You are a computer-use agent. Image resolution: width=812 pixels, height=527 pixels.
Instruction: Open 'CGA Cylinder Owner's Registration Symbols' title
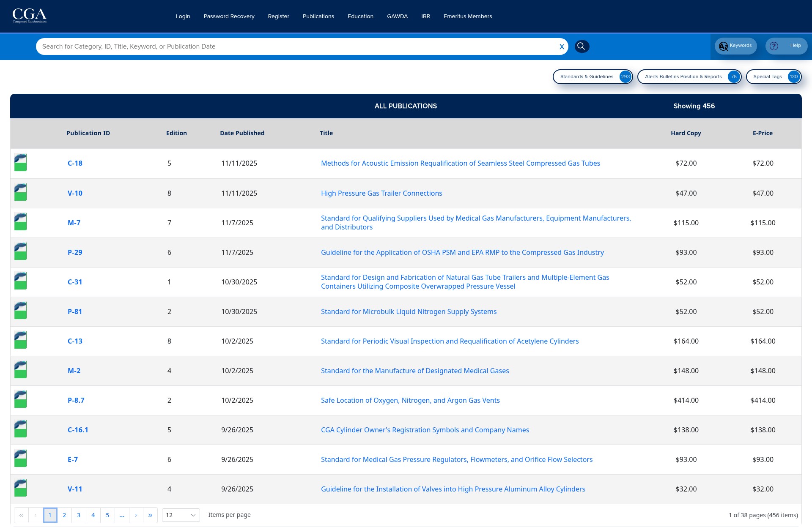[425, 430]
